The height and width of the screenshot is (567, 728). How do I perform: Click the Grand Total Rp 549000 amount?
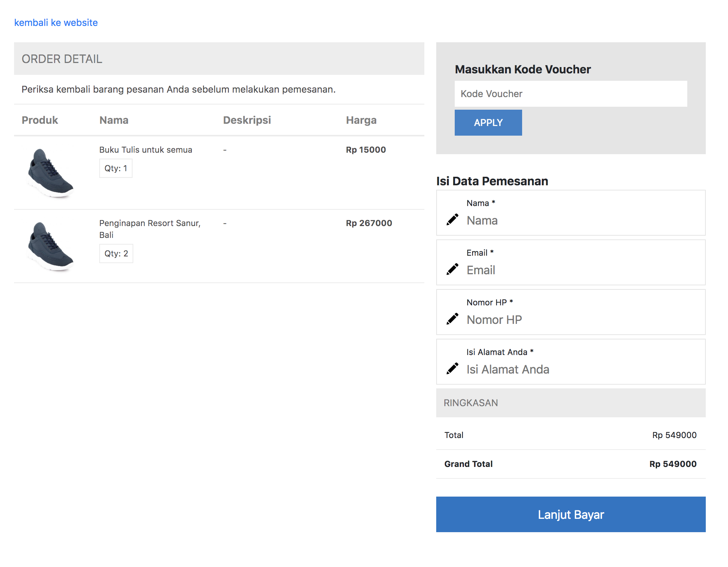(672, 464)
